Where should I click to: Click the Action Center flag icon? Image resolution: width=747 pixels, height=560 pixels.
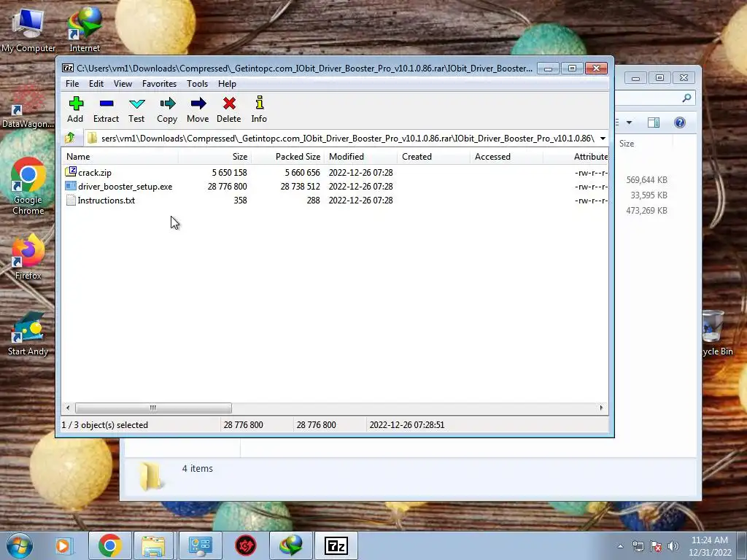coord(656,546)
